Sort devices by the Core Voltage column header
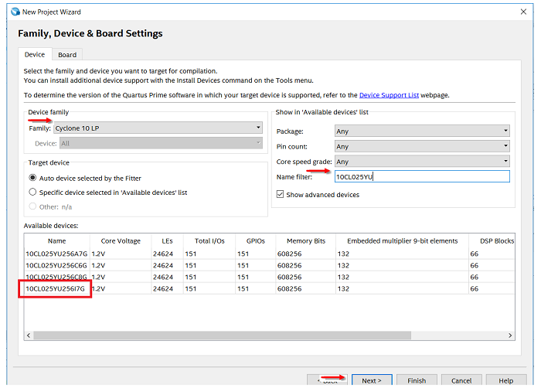Viewport: 541px width, 392px height. (x=121, y=241)
